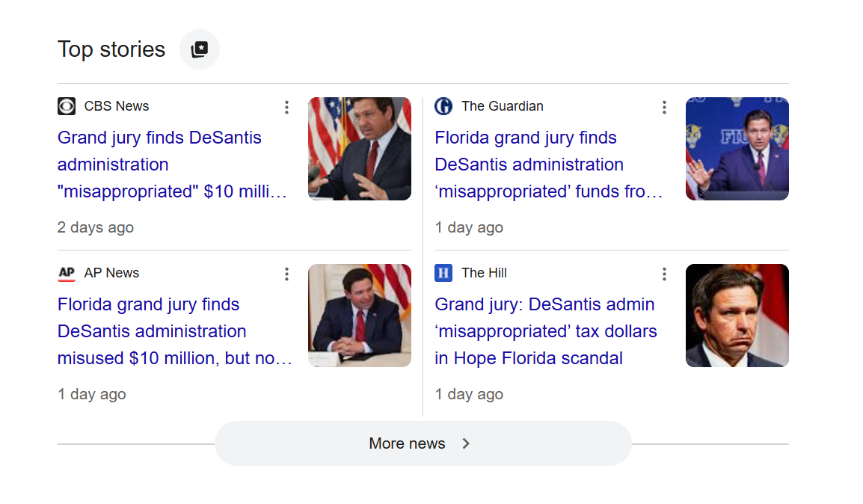Viewport: 863px width, 504px height.
Task: Expand results via More news arrow
Action: (466, 443)
